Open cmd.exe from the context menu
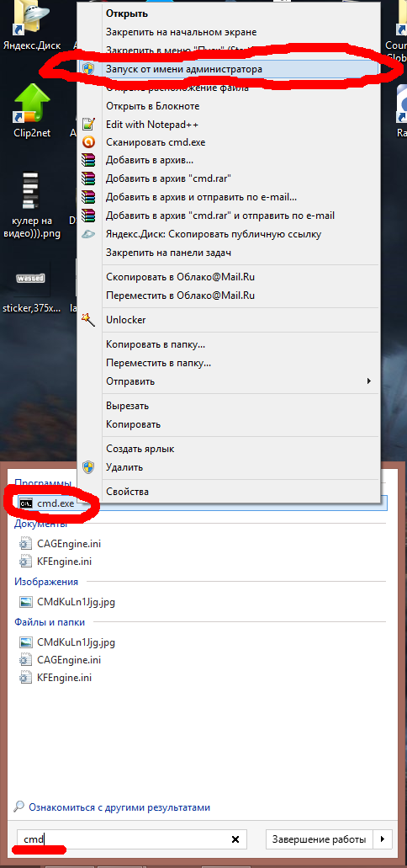Screen dimensions: 407x868 [x=229, y=13]
